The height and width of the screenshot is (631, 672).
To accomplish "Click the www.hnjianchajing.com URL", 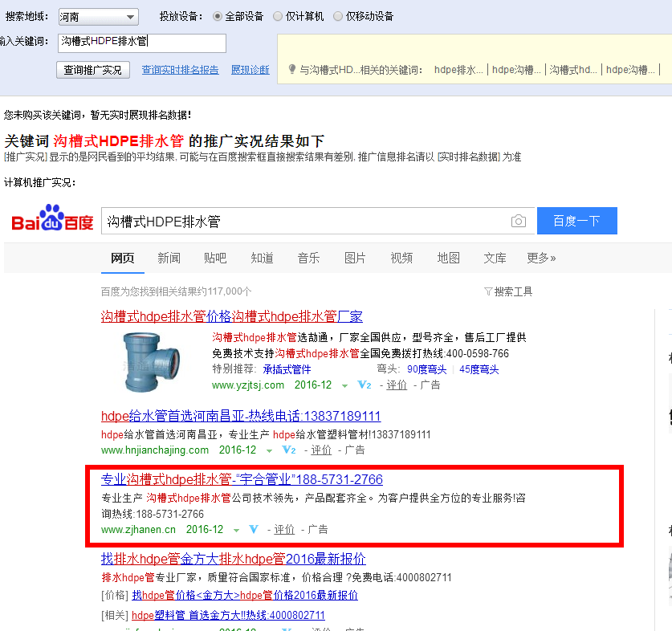I will pyautogui.click(x=155, y=450).
